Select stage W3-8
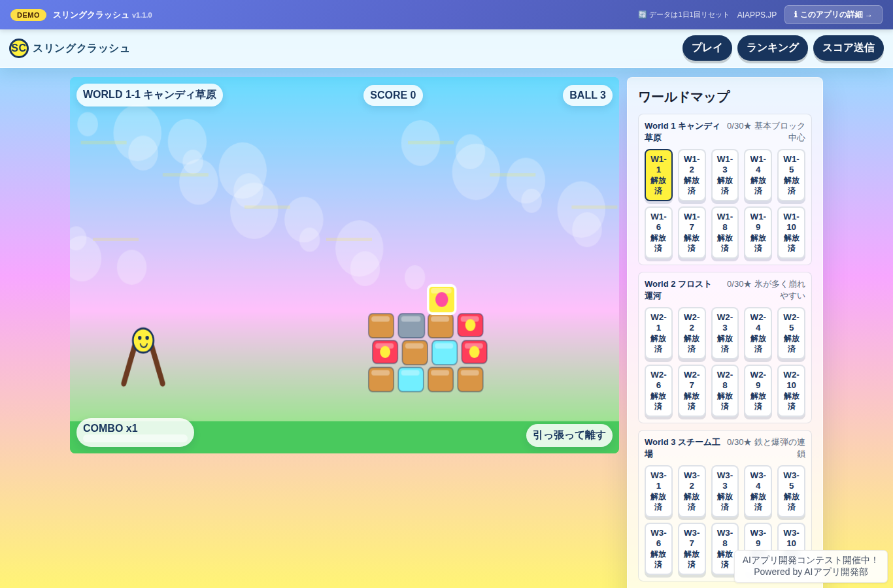 click(725, 549)
